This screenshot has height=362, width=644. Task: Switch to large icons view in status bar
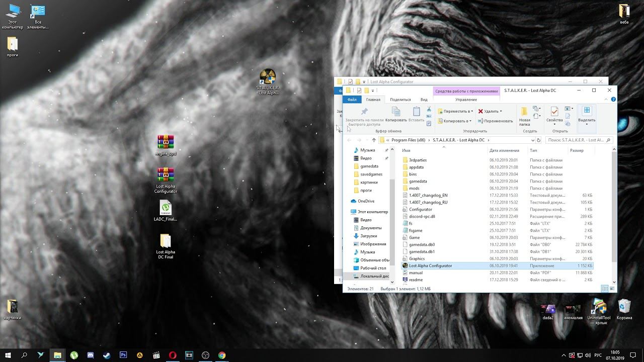(612, 289)
